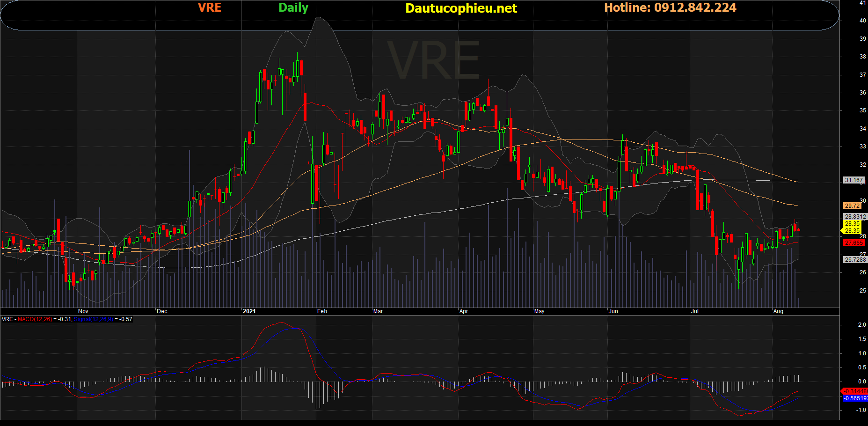Screen dimensions: 868x426
Task: Click price axis value 35
Action: (x=862, y=110)
